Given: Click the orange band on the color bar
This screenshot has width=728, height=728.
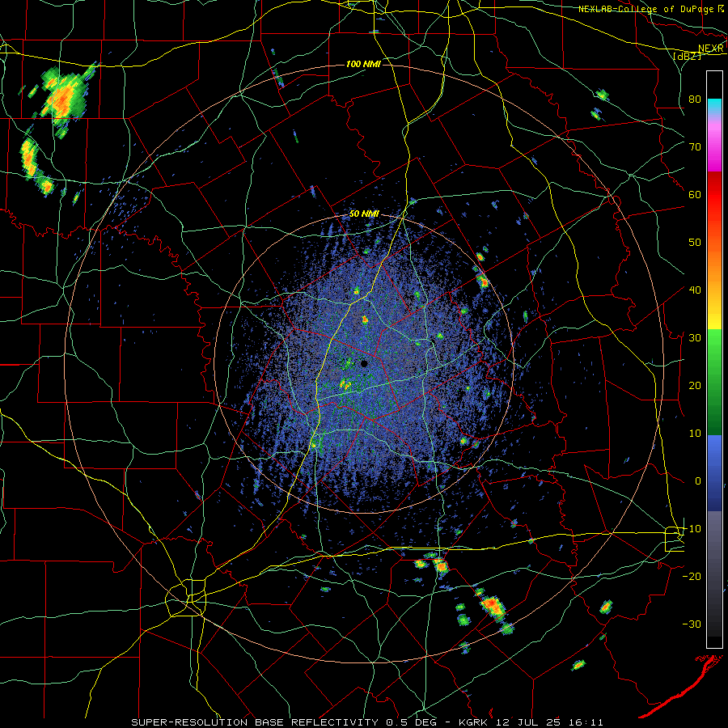Looking at the screenshot, I should point(714,265).
